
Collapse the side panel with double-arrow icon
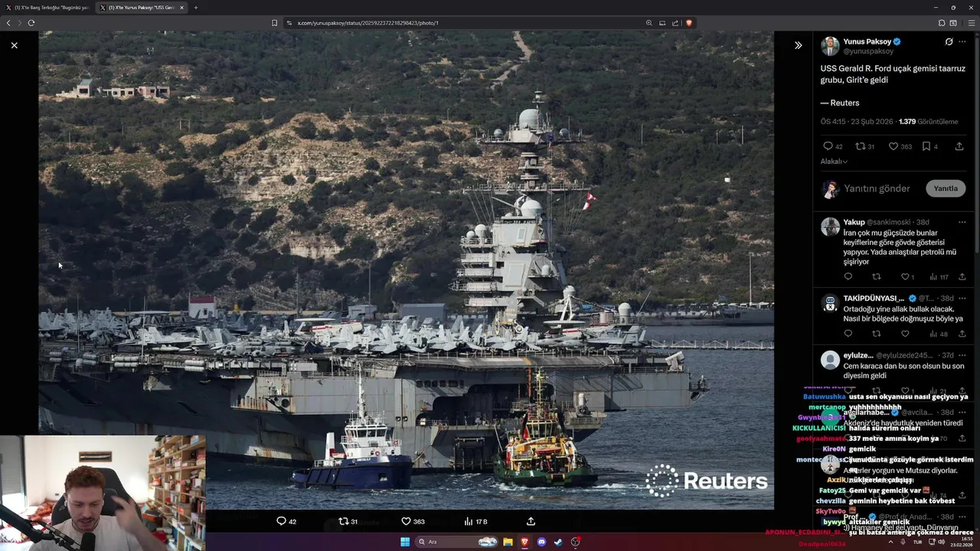click(x=798, y=45)
